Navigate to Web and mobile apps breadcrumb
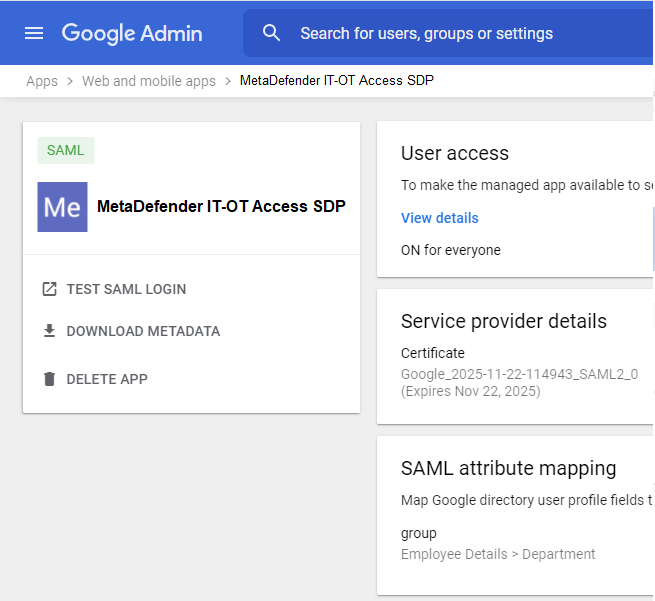This screenshot has width=655, height=601. click(x=149, y=81)
